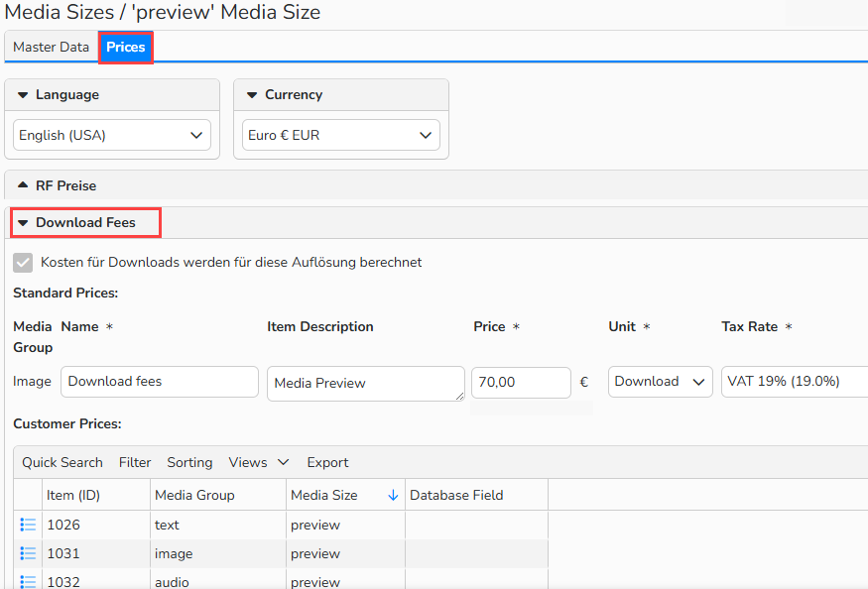Click the Media Size column header

[x=345, y=495]
